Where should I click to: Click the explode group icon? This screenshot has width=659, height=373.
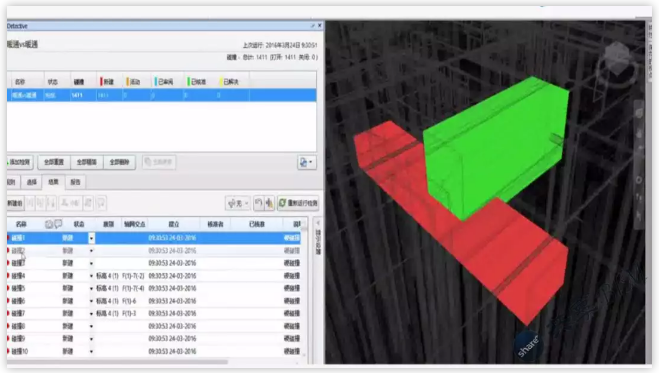[x=51, y=203]
